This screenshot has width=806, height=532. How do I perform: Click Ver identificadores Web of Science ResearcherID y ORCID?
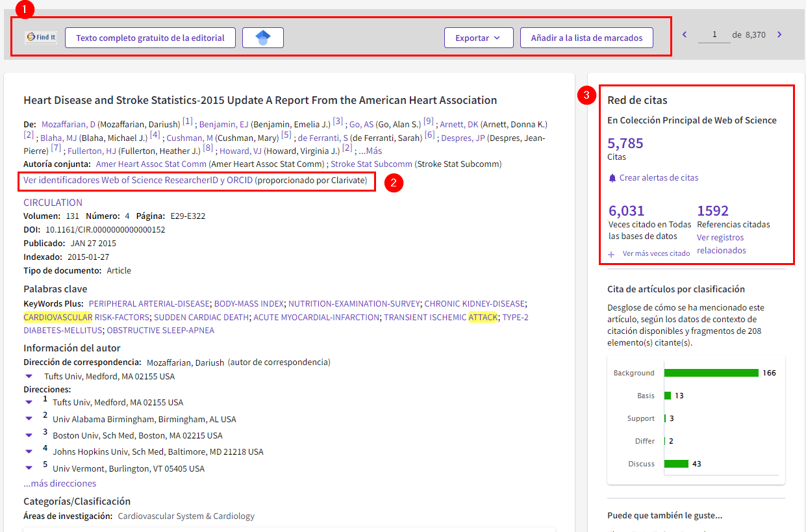tap(138, 180)
